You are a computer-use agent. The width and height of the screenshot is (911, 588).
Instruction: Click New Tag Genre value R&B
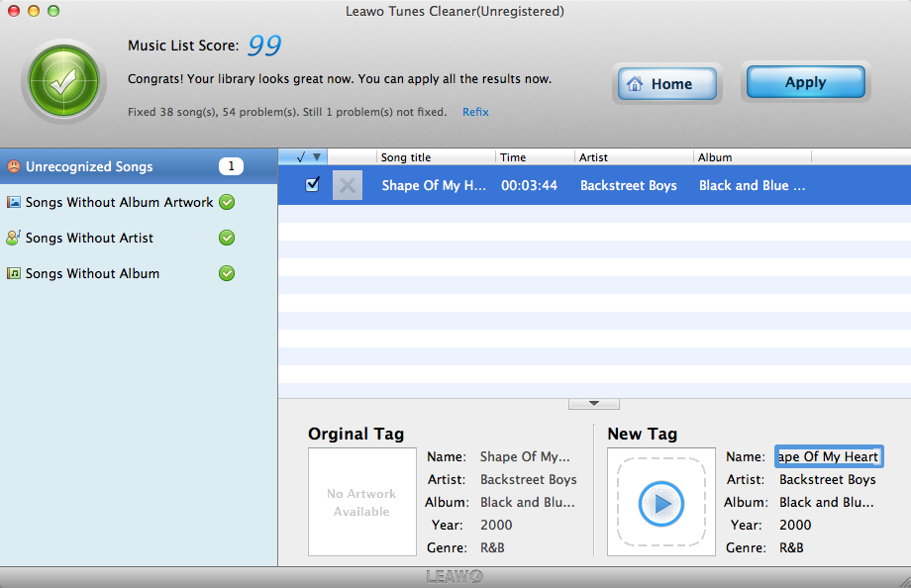pos(791,547)
